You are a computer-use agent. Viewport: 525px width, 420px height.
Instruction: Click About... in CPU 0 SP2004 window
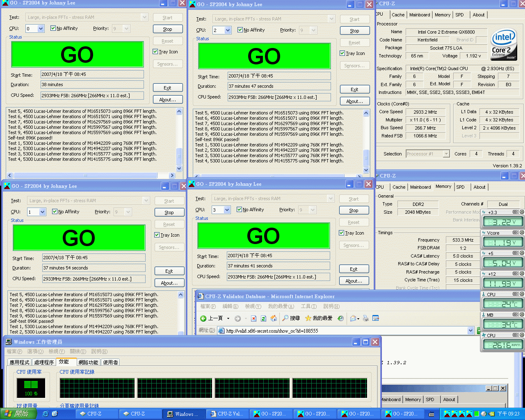pos(168,100)
